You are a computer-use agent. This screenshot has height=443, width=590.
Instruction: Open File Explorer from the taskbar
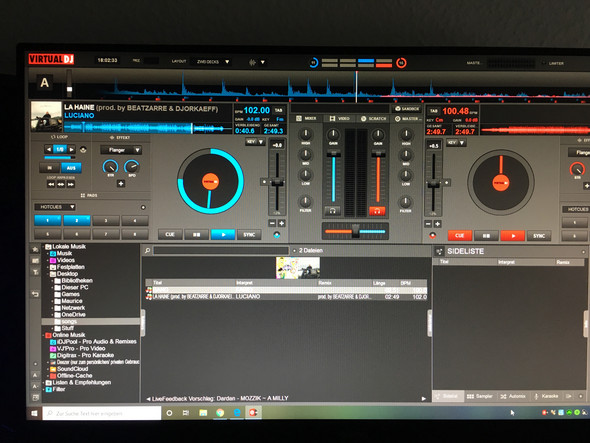point(203,413)
